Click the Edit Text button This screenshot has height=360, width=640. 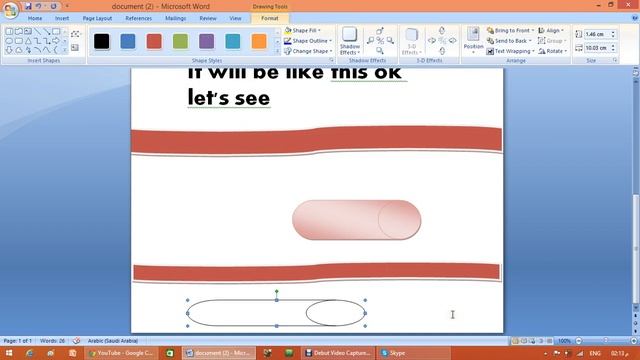coord(75,48)
